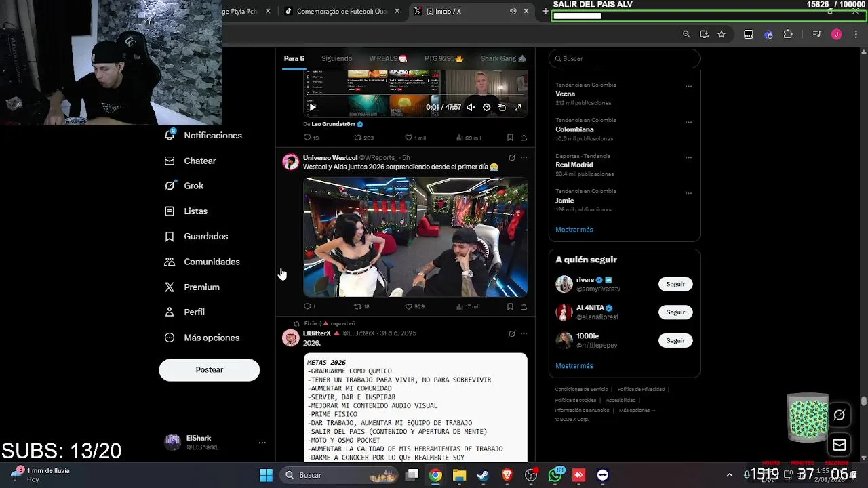The height and width of the screenshot is (488, 868).
Task: Open floating messages envelope button
Action: [x=839, y=445]
